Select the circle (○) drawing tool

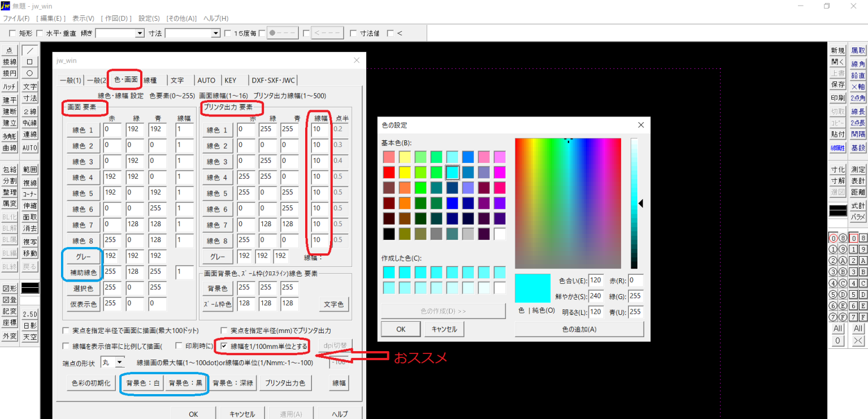[x=30, y=73]
